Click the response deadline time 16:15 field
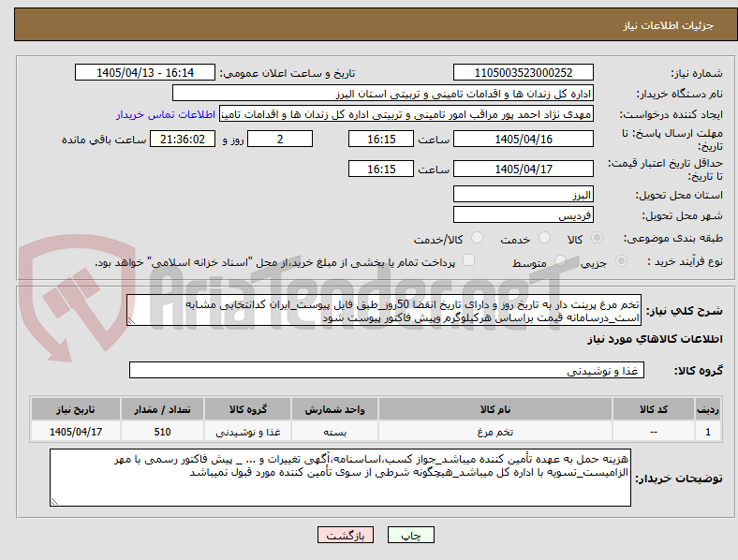The width and height of the screenshot is (738, 560). pos(381,140)
